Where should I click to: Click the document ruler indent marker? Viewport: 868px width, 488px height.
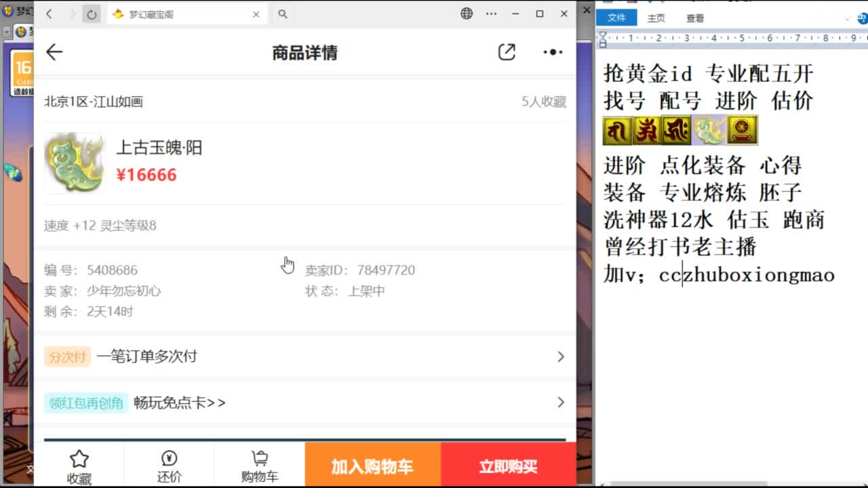(x=602, y=39)
